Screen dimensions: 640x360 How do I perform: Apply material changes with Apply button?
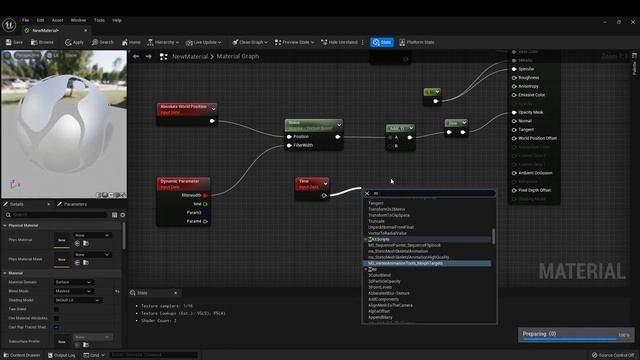74,42
